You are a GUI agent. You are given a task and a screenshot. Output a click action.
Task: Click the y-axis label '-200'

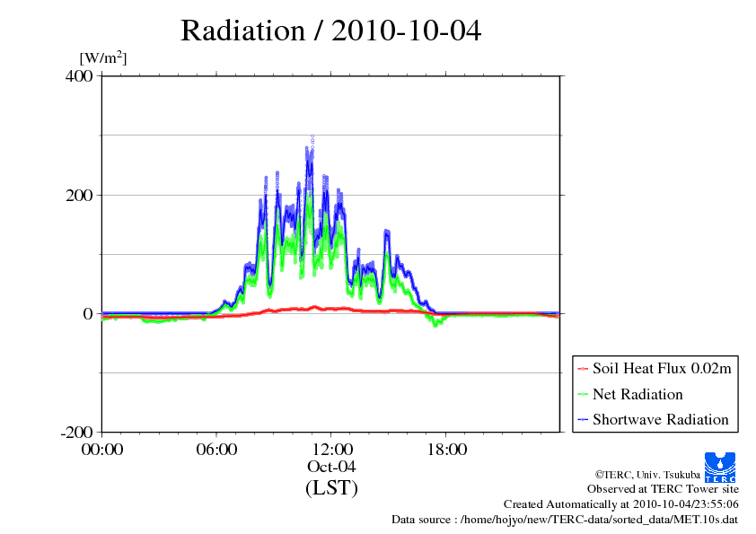pos(76,433)
